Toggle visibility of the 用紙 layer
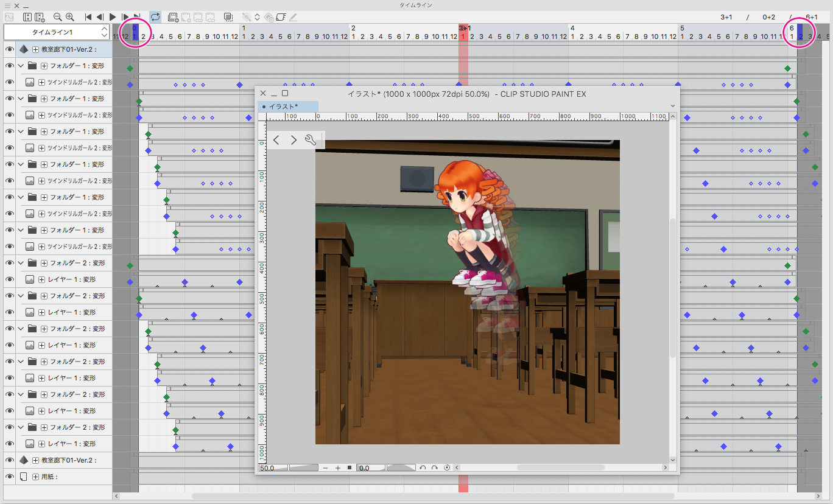This screenshot has height=504, width=833. click(x=9, y=477)
